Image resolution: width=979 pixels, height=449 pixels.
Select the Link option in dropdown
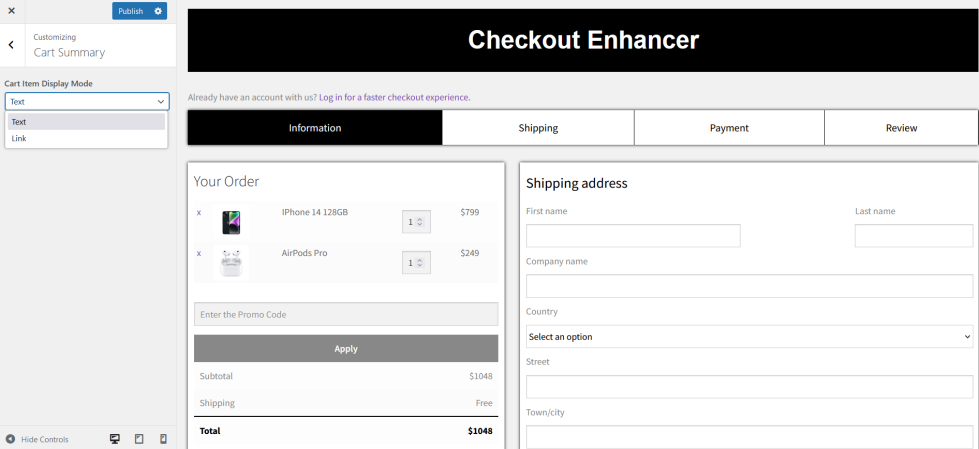point(19,138)
